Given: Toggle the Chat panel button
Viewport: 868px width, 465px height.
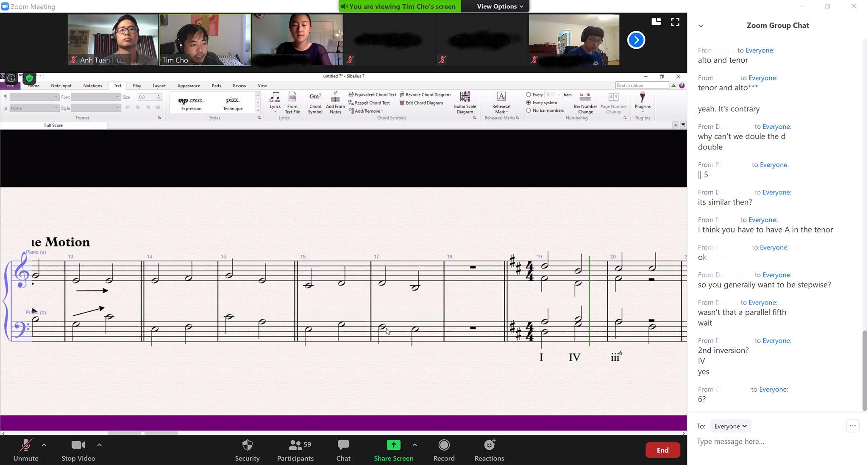Looking at the screenshot, I should pos(343,450).
